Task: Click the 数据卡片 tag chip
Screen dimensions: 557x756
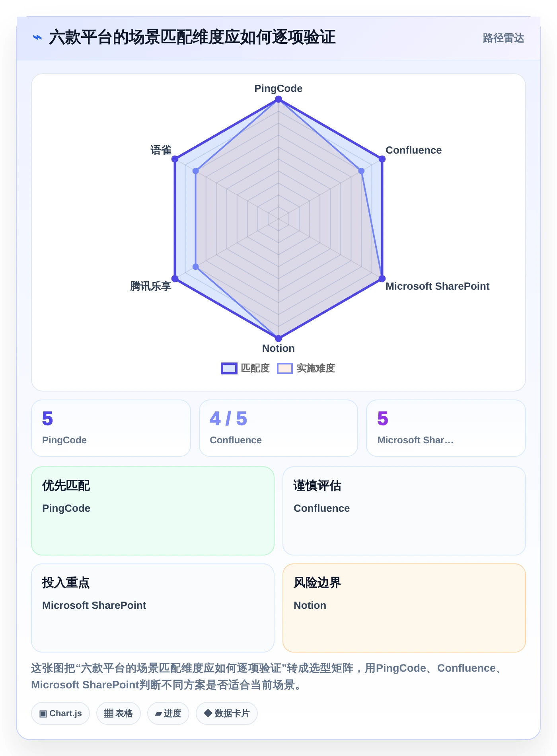Action: point(227,713)
